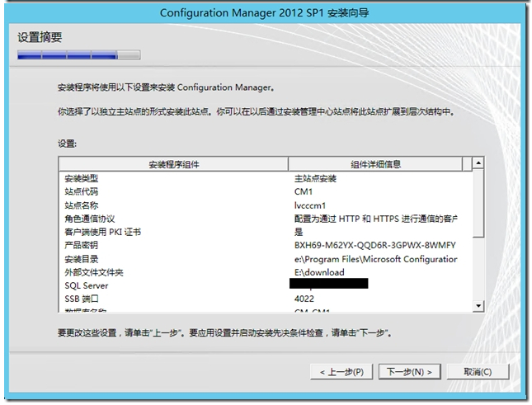Click the 组件详细信息 column header
Viewport: 532px width, 405px height.
point(375,164)
